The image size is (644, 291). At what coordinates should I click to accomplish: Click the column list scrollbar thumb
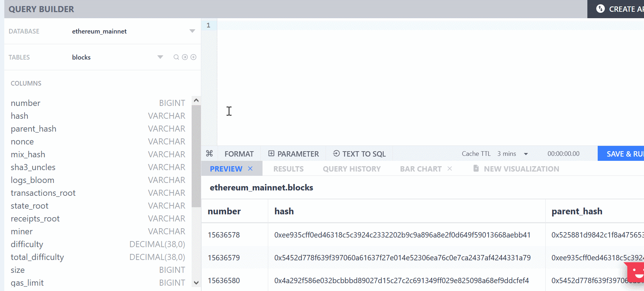tap(196, 156)
